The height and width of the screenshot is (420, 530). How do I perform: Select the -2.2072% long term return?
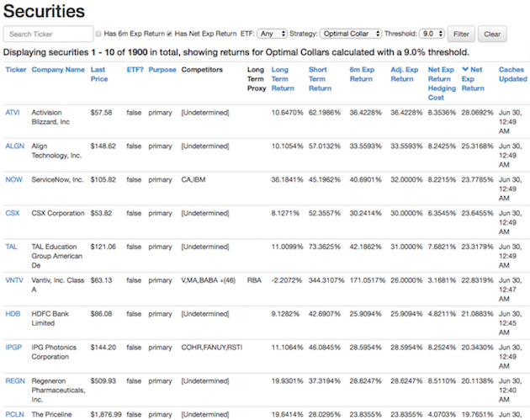coord(287,280)
